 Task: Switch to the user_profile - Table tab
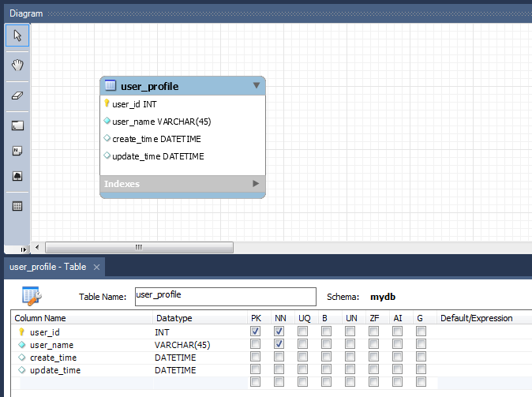click(x=47, y=267)
